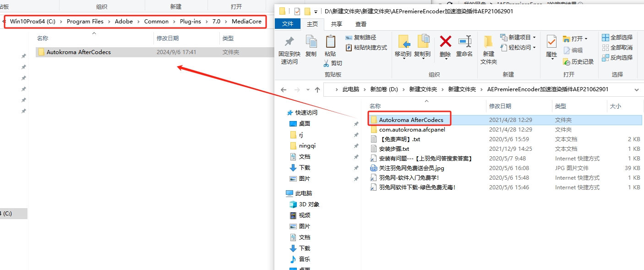Select 羽兔网软件下载-绿色免费无毒! shortcut
The image size is (644, 270).
506,187
